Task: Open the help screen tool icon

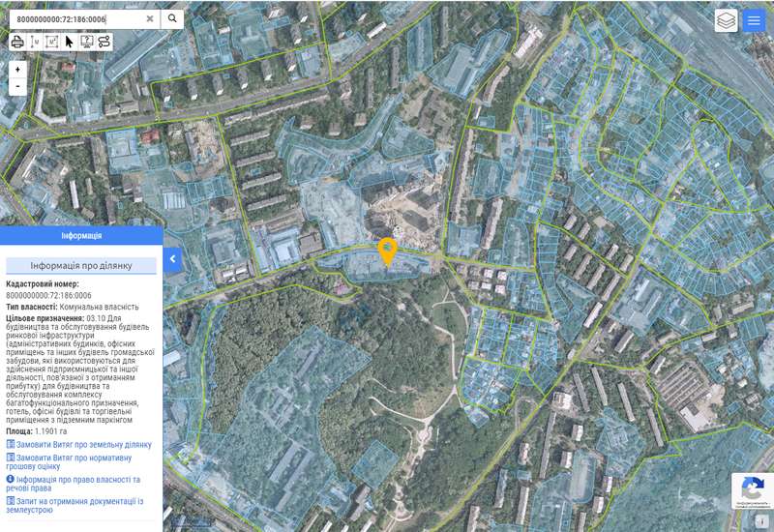Action: point(87,42)
